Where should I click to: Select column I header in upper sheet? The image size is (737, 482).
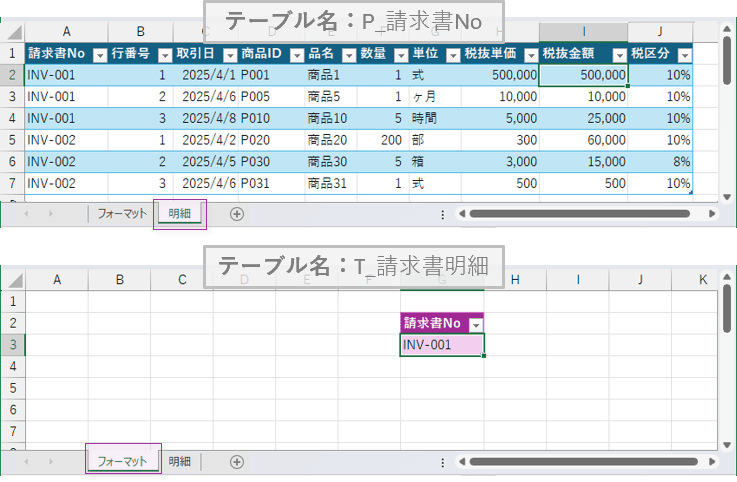coord(584,32)
